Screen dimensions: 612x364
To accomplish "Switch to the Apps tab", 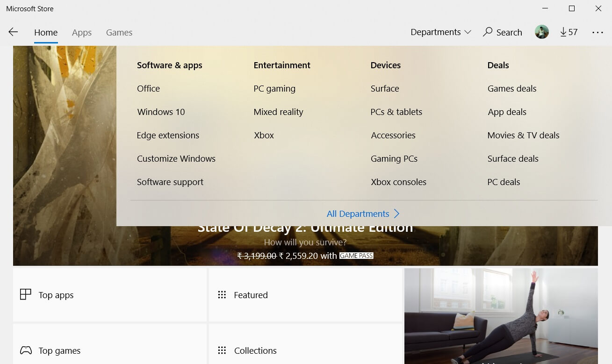I will coord(82,32).
